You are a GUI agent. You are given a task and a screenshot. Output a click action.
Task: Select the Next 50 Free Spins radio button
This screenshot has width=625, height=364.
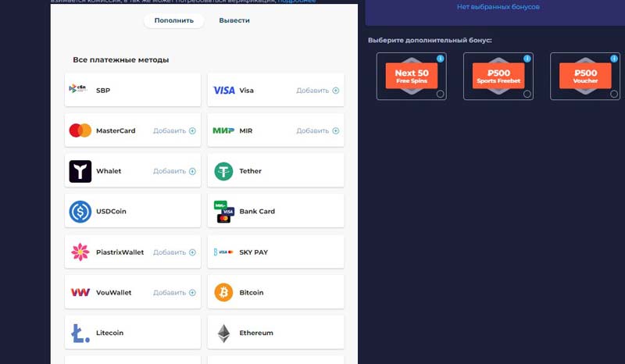click(440, 94)
